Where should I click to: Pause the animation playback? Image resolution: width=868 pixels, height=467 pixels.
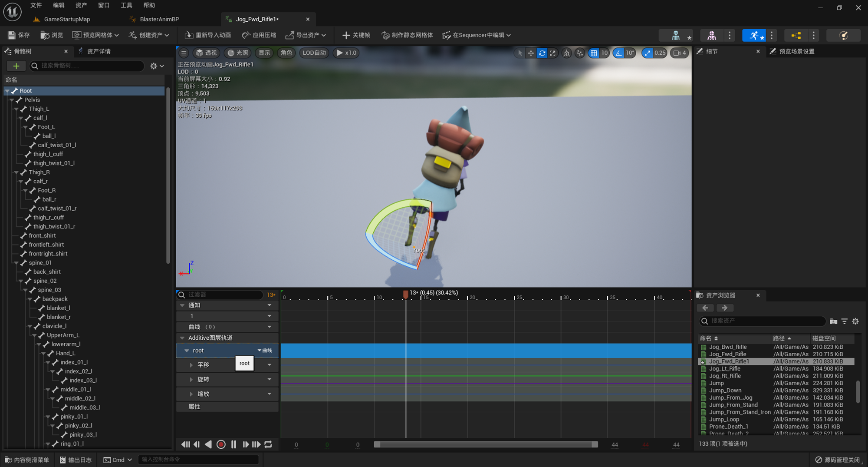[233, 444]
